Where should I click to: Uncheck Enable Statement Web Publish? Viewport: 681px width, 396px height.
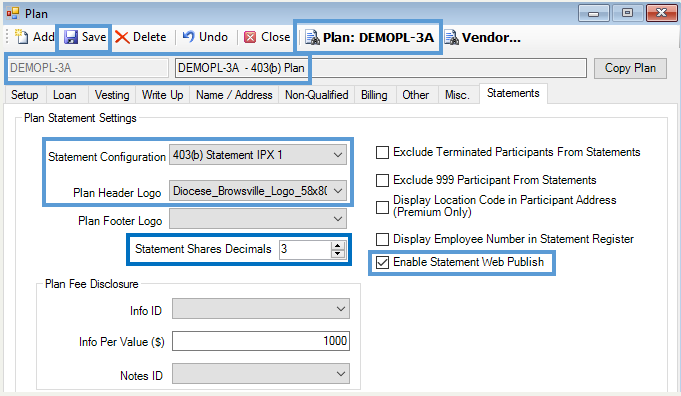pos(382,262)
